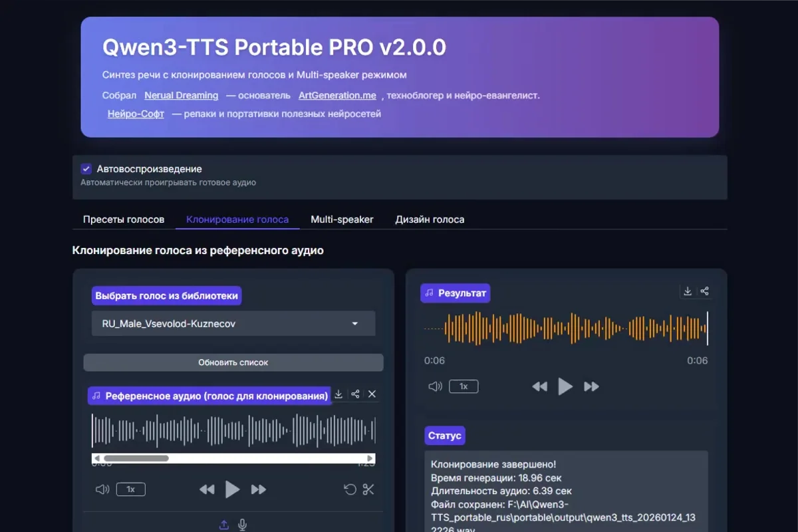Viewport: 798px width, 532px height.
Task: Visit the ArtGeneration.me link
Action: 338,95
